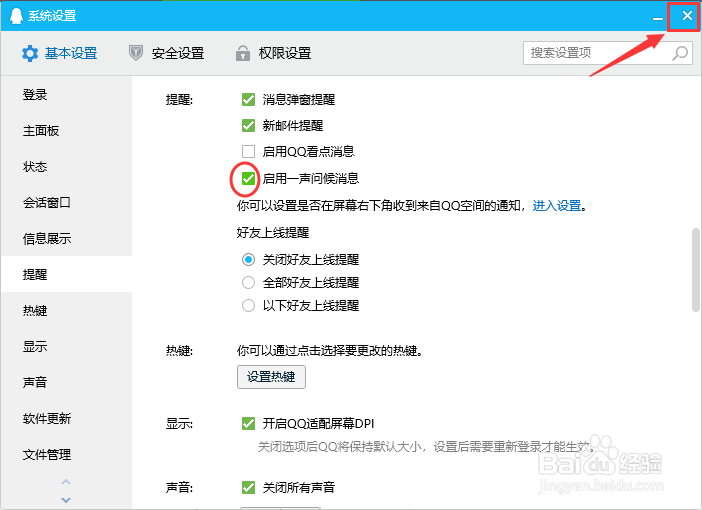Image resolution: width=702 pixels, height=510 pixels.
Task: Click the 好友上线提醒 heading text
Action: (x=273, y=232)
